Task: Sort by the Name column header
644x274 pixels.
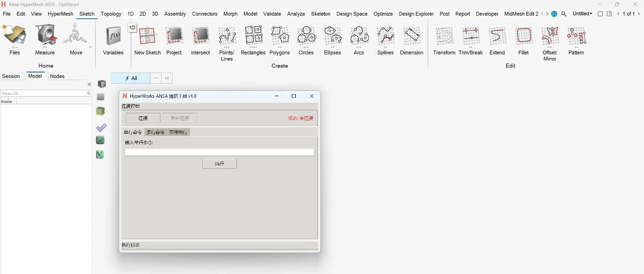Action: point(8,101)
